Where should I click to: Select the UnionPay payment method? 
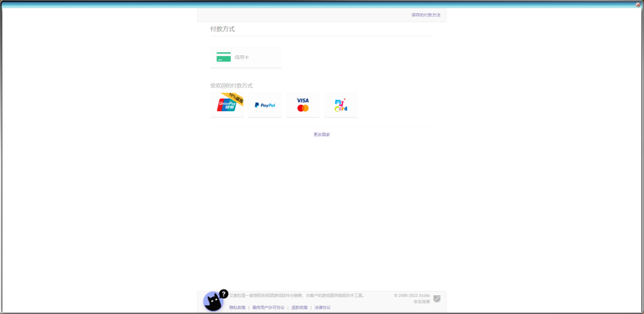point(226,106)
